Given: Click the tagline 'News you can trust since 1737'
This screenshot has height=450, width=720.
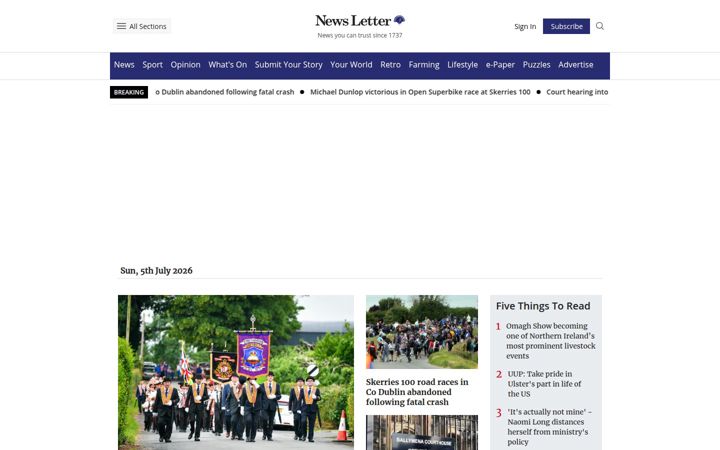Looking at the screenshot, I should 360,35.
